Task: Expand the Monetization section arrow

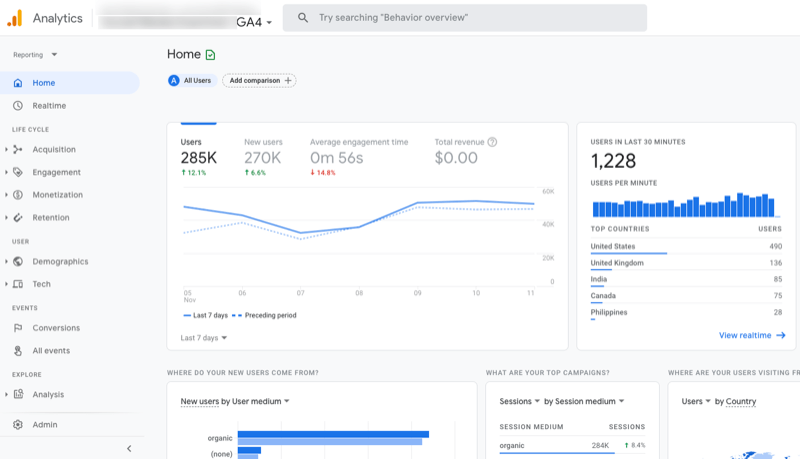Action: click(x=6, y=195)
